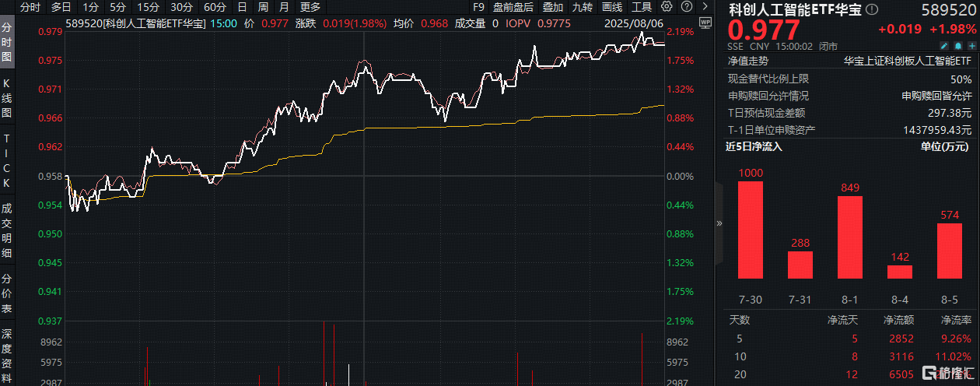The width and height of the screenshot is (980, 386).
Task: Click the 7-30 bar showing 1000
Action: [751, 230]
